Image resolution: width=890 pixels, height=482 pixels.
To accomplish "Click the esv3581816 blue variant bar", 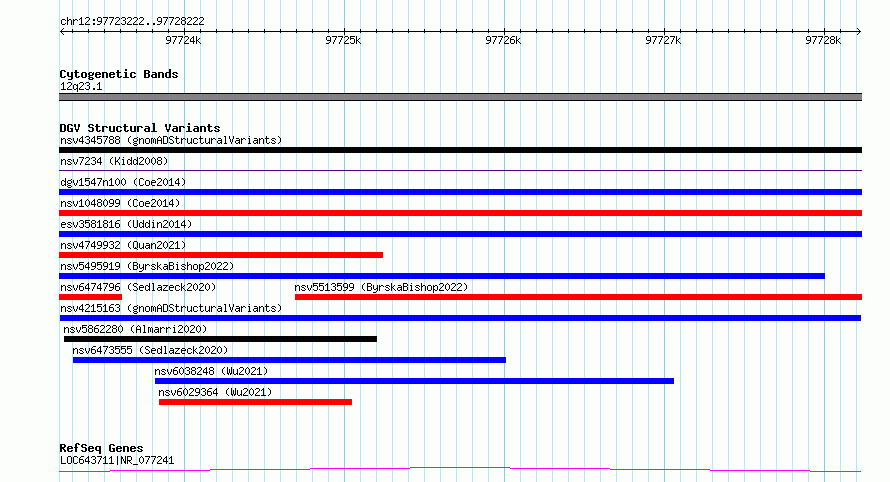I will pyautogui.click(x=460, y=234).
